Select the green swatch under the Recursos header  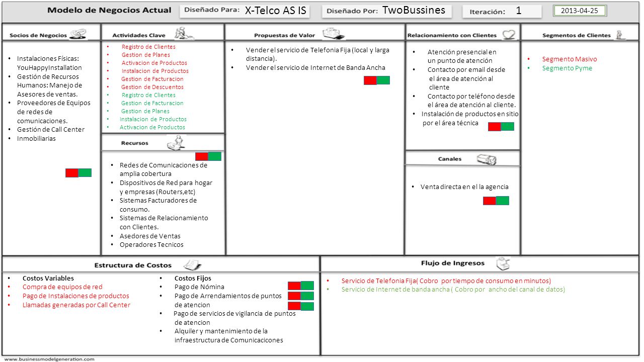pos(214,156)
